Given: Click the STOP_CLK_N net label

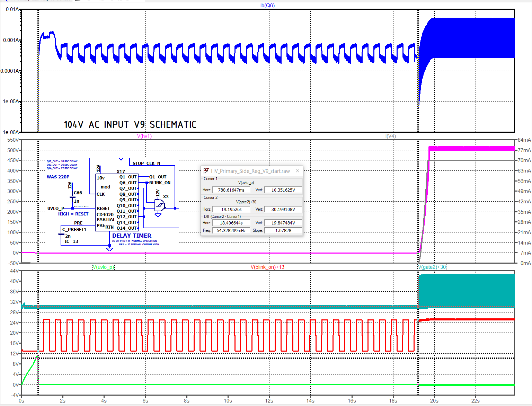Looking at the screenshot, I should (x=146, y=163).
